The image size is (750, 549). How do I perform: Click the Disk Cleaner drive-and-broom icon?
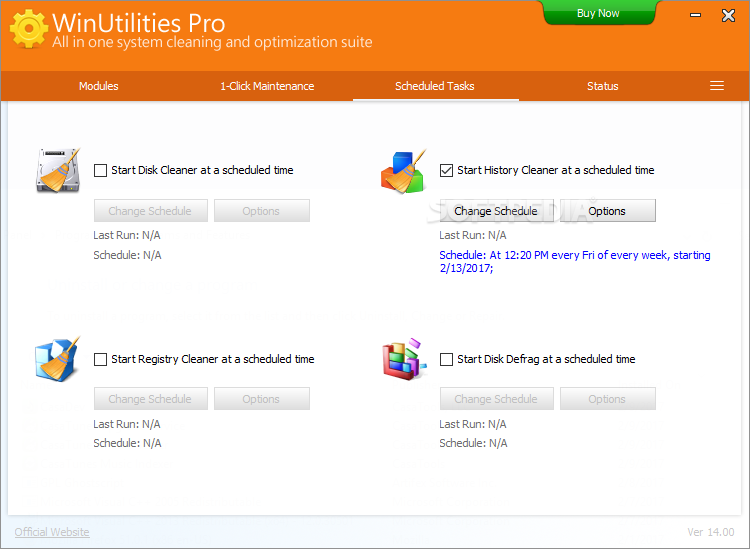(58, 170)
